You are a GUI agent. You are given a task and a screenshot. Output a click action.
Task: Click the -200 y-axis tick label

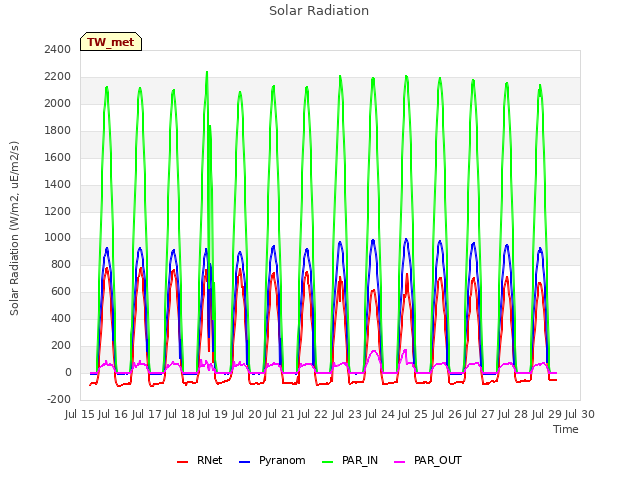[59, 399]
